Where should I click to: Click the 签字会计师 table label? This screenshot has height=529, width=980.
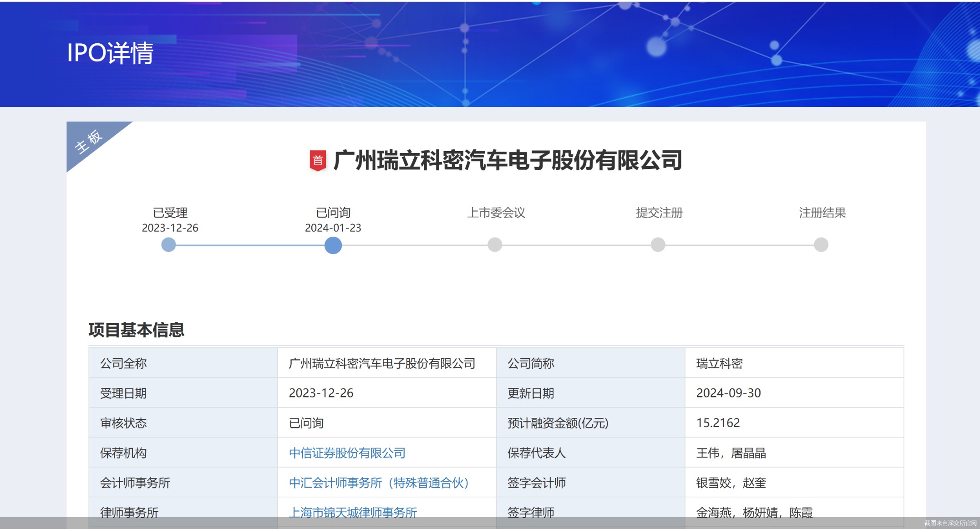537,483
